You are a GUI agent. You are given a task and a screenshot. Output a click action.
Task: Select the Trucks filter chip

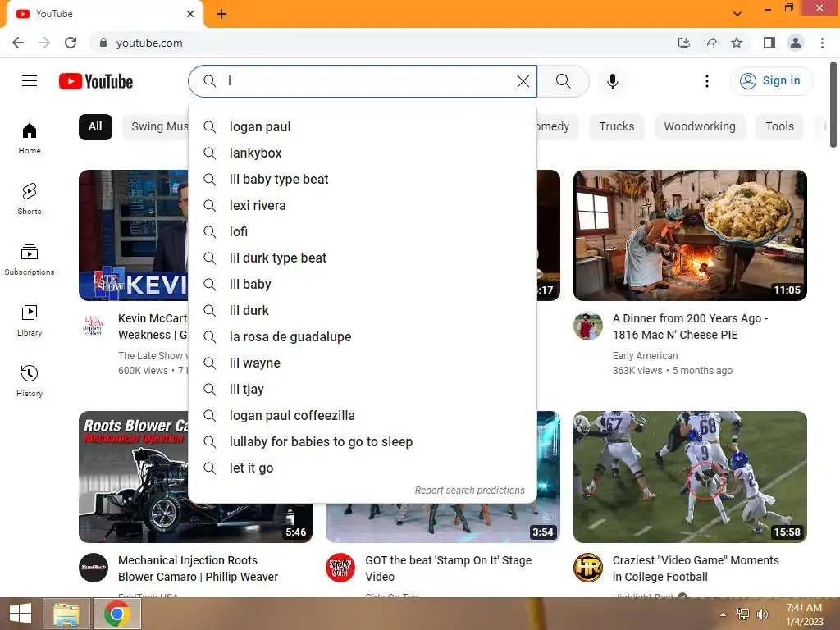click(617, 127)
